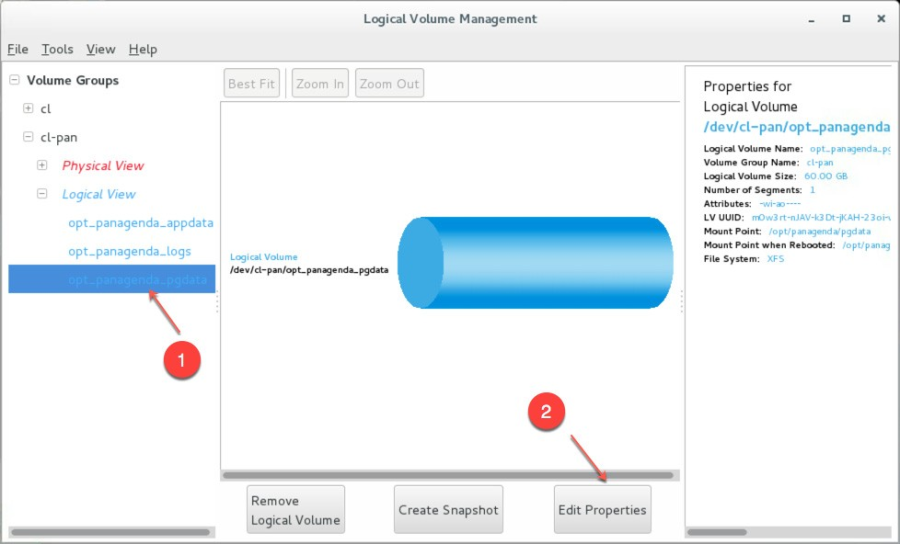Open the Help menu
Image resolution: width=900 pixels, height=544 pixels.
pos(143,49)
